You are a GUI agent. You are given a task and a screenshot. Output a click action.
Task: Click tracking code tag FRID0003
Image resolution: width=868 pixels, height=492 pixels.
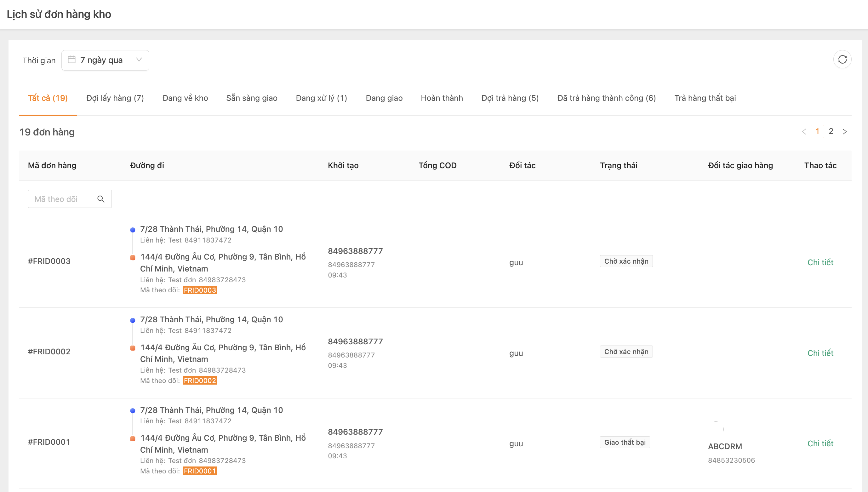tap(200, 290)
